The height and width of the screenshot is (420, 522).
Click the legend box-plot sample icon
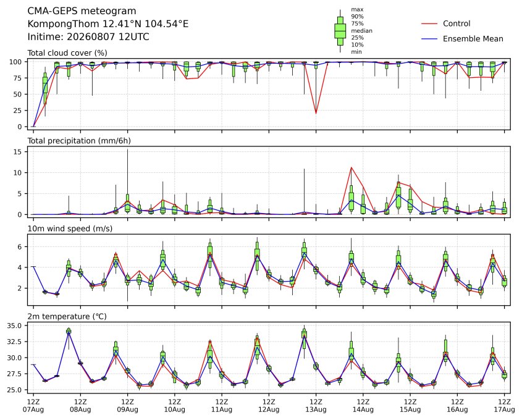pos(340,31)
